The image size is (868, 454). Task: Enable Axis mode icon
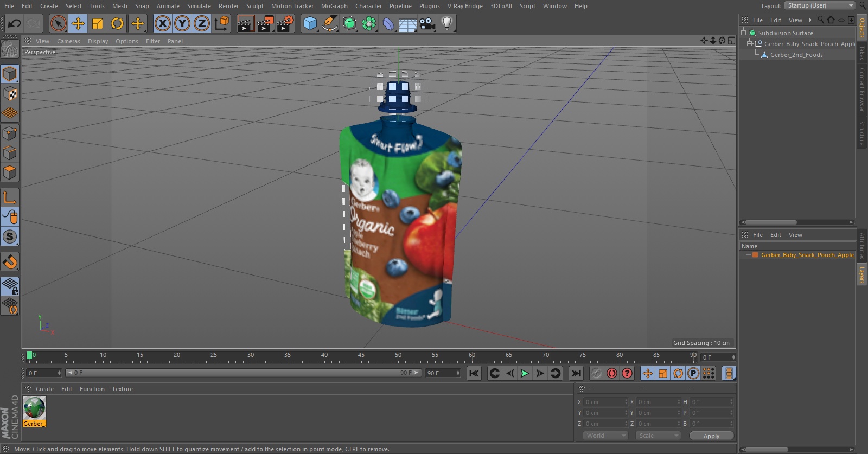click(x=10, y=197)
